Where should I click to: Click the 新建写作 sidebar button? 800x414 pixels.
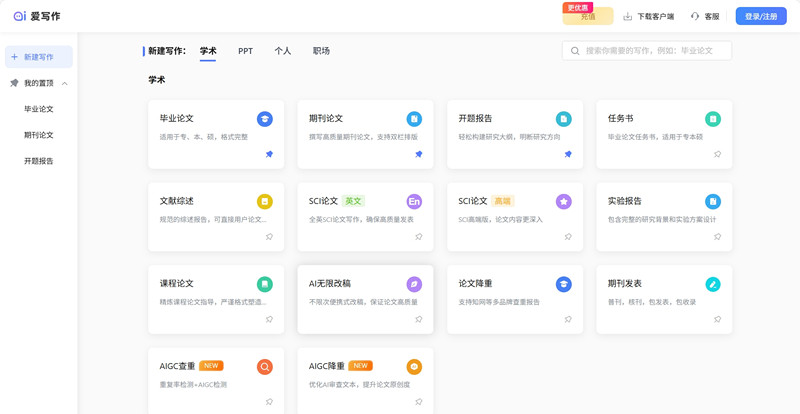coord(39,57)
